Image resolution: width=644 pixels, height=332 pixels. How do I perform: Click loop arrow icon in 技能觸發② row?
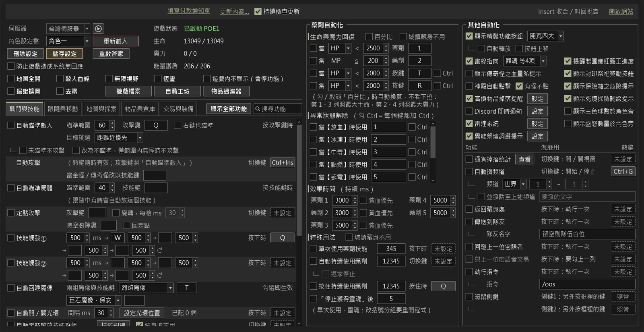coord(160,276)
